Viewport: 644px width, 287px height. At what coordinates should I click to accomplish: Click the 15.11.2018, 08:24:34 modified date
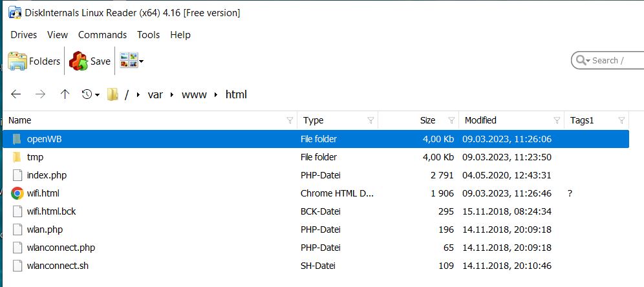pyautogui.click(x=507, y=211)
